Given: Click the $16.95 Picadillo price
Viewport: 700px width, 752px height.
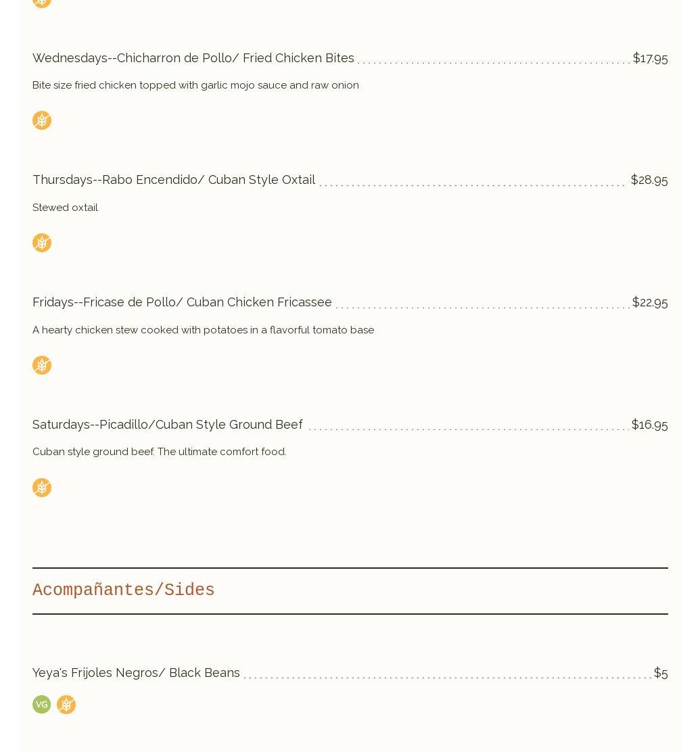Looking at the screenshot, I should pyautogui.click(x=649, y=425).
